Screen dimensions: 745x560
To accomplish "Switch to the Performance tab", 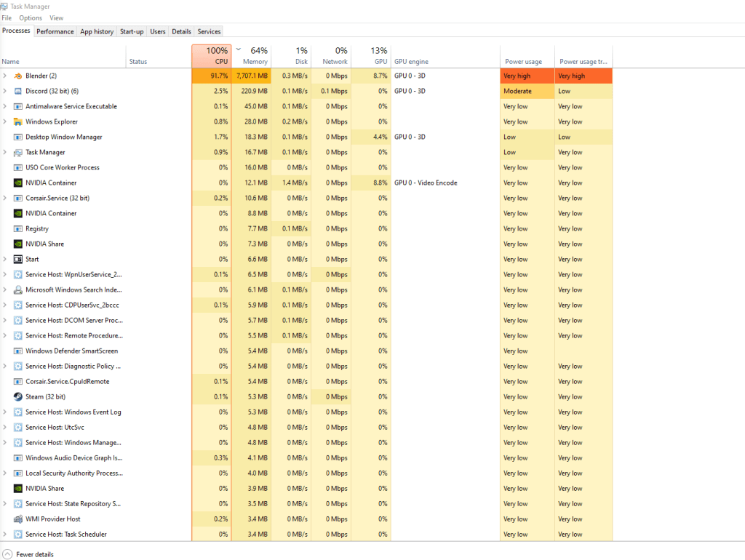I will coord(55,31).
